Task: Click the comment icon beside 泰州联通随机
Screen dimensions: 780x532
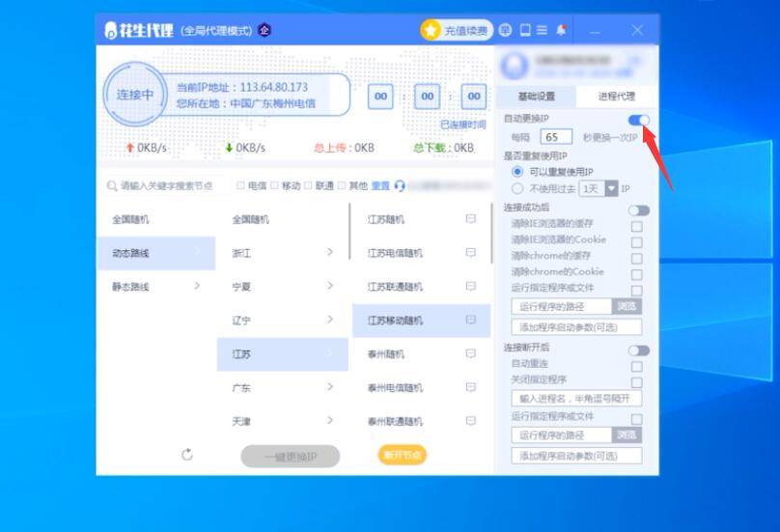Action: (x=470, y=421)
